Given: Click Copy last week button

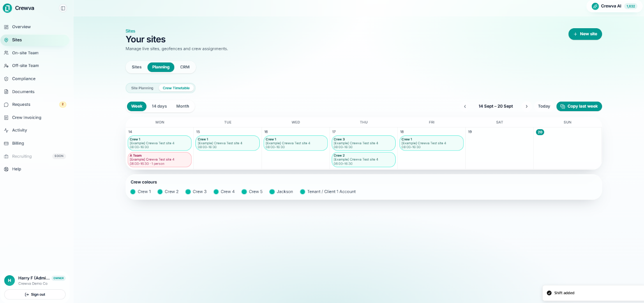Looking at the screenshot, I should point(579,106).
